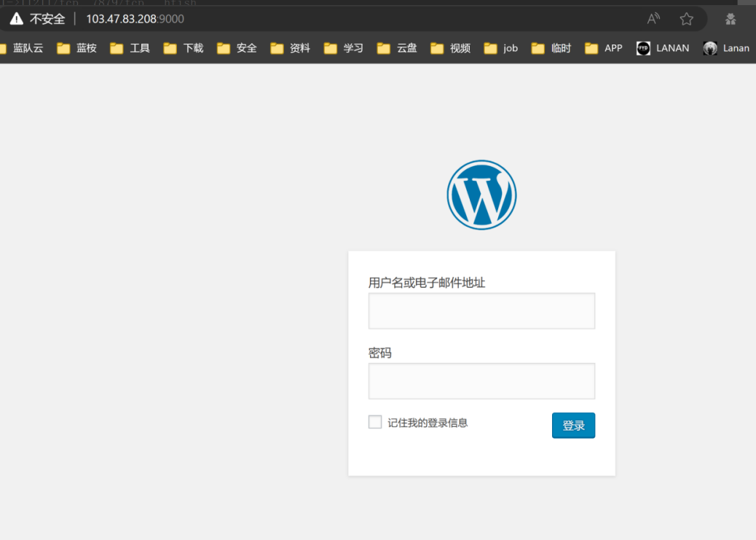Click the favorites star icon
The image size is (756, 540).
pos(686,19)
